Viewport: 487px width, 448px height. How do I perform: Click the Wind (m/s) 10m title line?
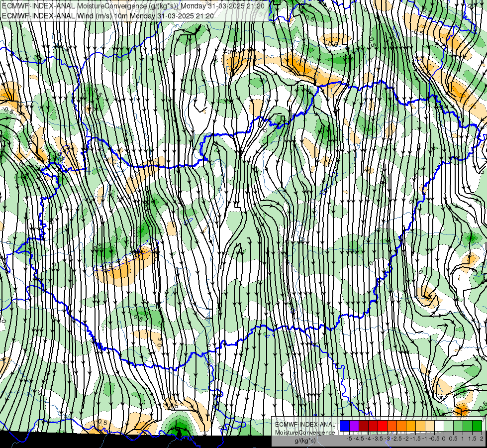click(x=108, y=15)
